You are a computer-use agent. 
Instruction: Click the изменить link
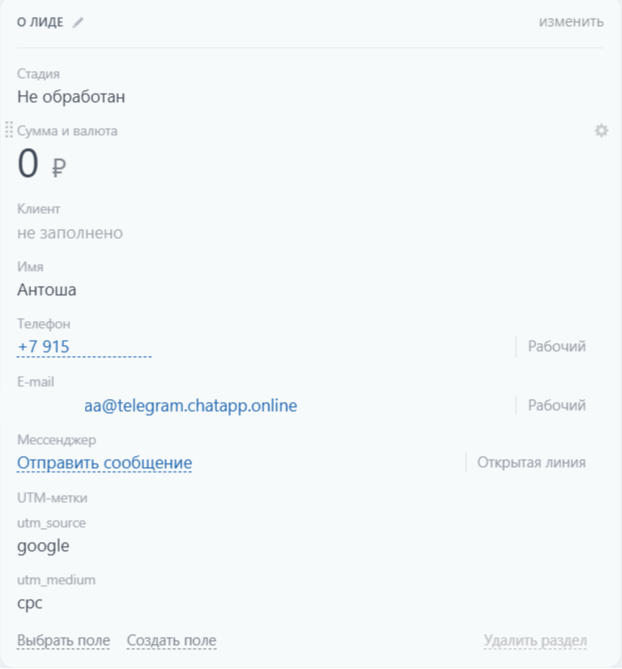click(571, 21)
